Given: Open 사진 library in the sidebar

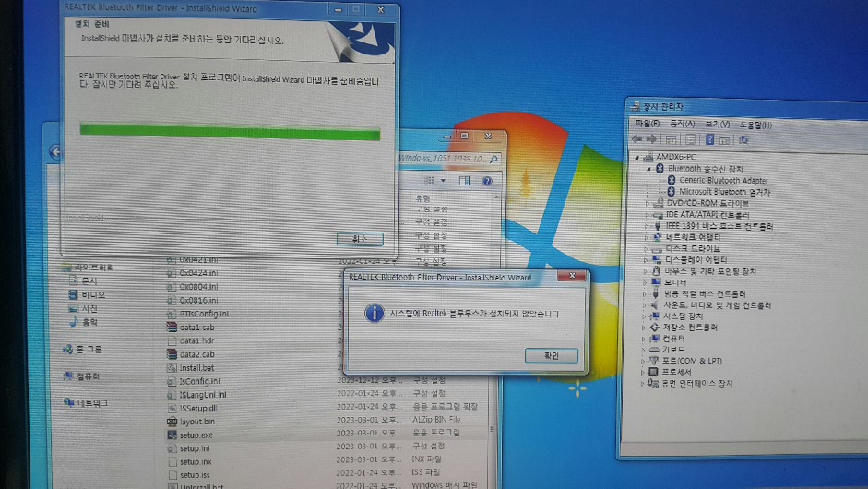Looking at the screenshot, I should 83,308.
